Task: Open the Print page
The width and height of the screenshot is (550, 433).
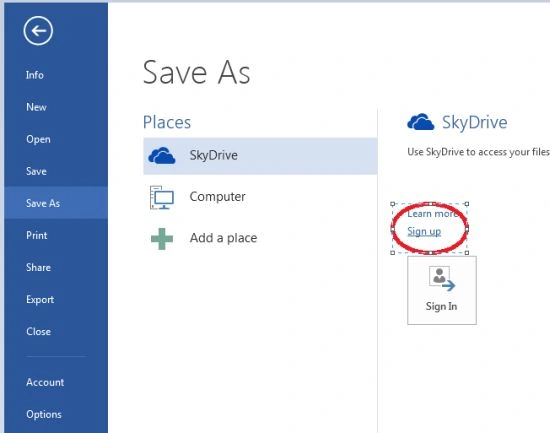Action: pos(36,235)
